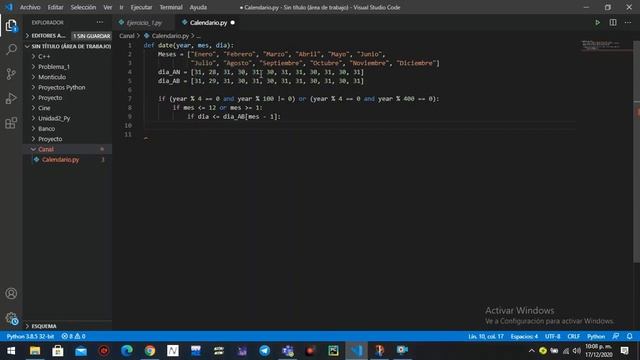Click the taskbar clock and date
640x360 pixels.
tap(599, 351)
